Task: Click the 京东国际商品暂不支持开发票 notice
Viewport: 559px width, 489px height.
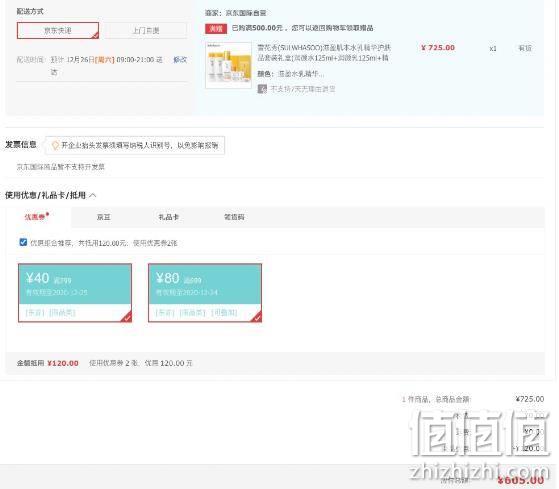Action: click(61, 167)
